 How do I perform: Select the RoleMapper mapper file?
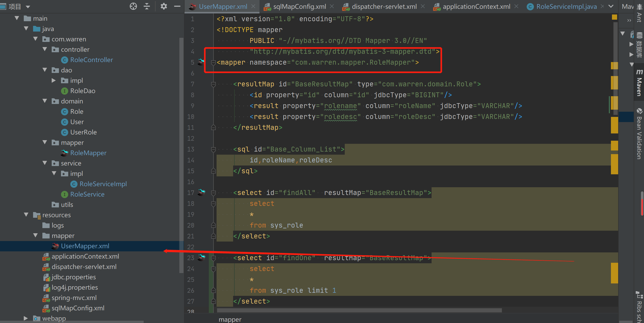[88, 153]
